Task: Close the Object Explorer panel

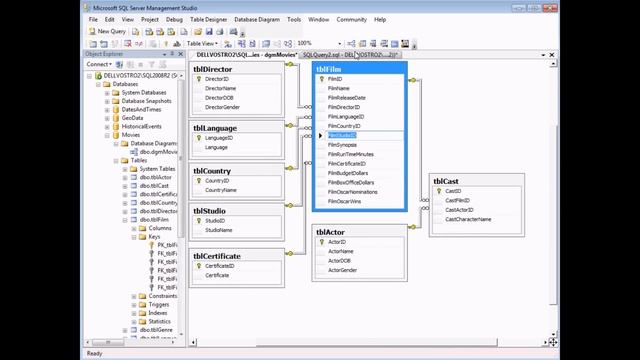Action: 181,54
